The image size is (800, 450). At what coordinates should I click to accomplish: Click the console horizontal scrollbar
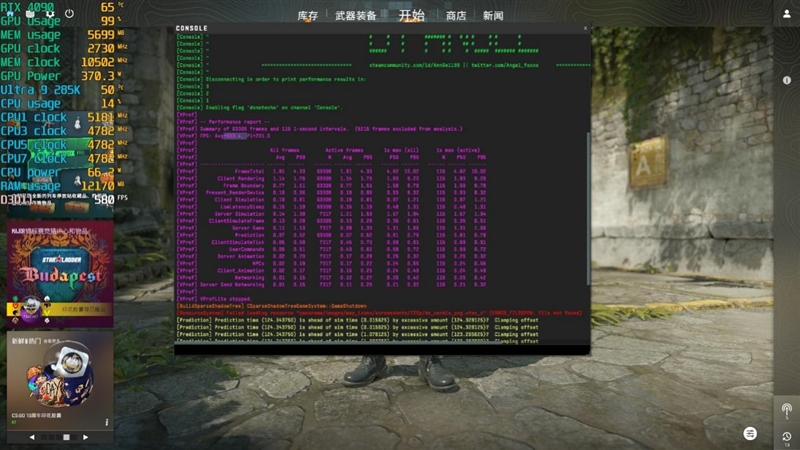pos(339,343)
